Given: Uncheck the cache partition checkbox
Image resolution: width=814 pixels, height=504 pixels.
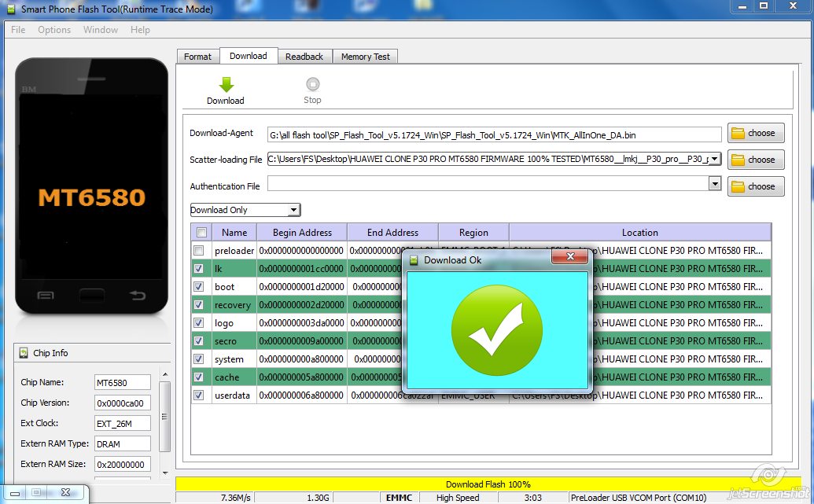Looking at the screenshot, I should pos(198,377).
